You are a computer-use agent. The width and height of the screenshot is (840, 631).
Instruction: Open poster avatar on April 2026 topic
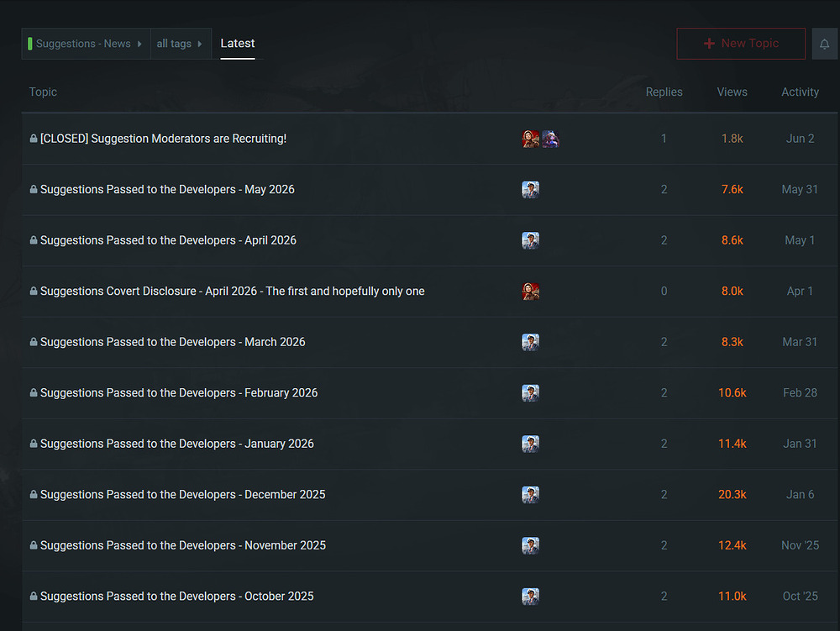530,240
